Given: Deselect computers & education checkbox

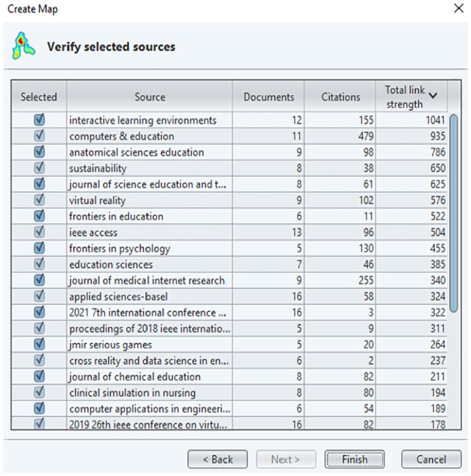Looking at the screenshot, I should (x=39, y=136).
